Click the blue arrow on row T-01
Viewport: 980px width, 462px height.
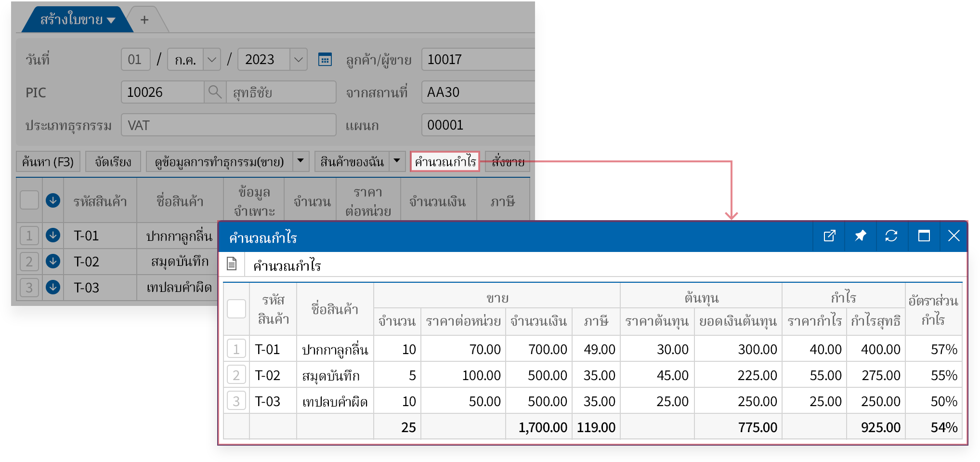pos(53,236)
